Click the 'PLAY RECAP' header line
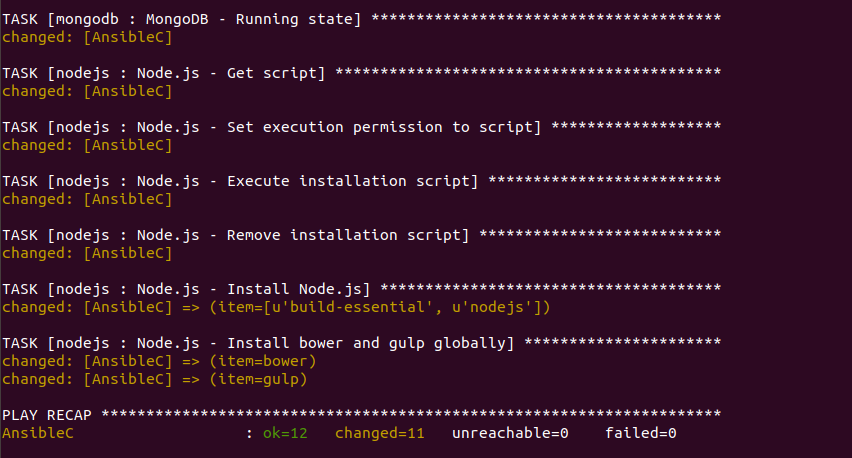 (x=361, y=415)
